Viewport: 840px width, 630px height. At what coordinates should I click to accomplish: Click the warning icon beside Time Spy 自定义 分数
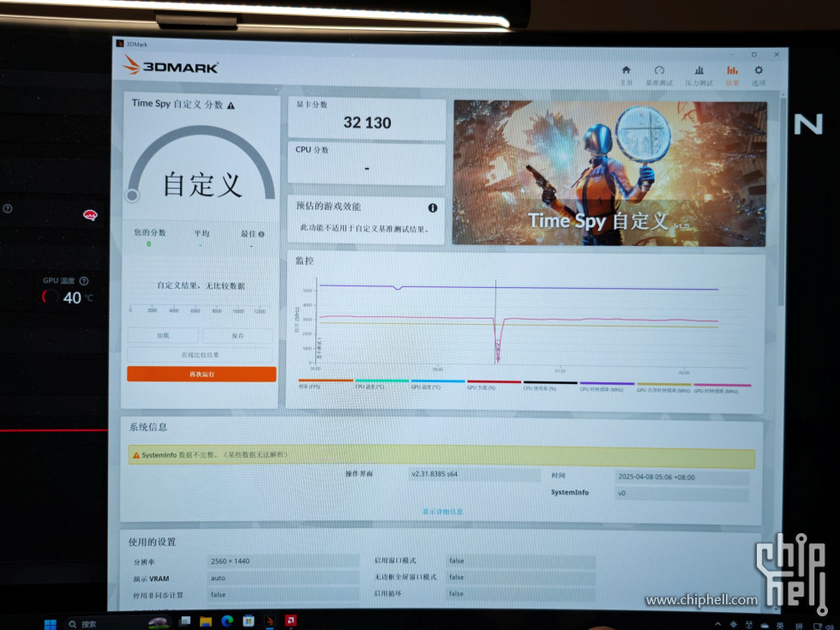click(x=231, y=105)
